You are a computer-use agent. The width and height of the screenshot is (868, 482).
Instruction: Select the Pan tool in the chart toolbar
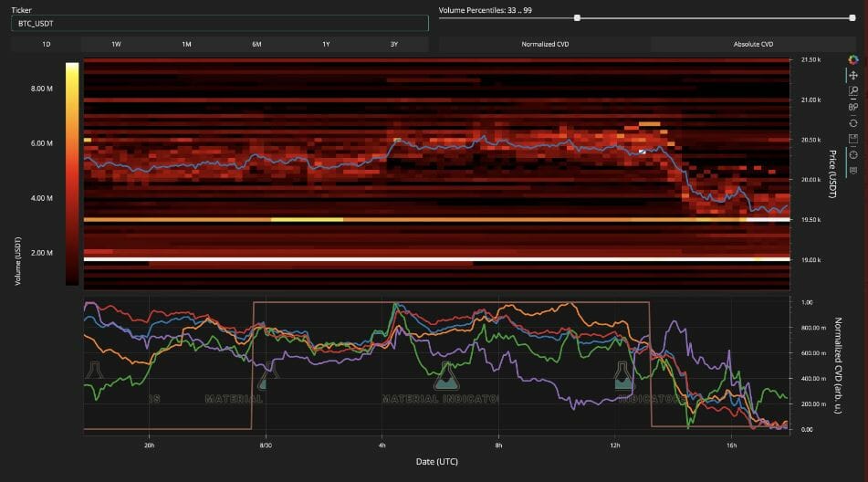[853, 75]
